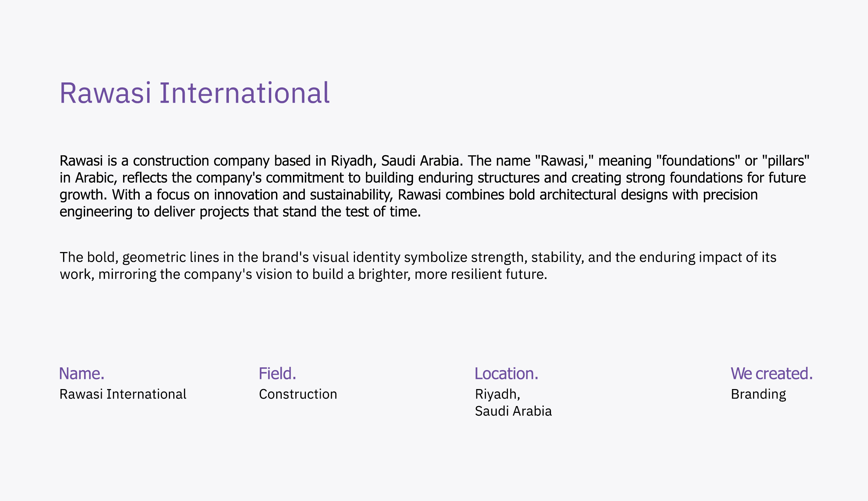Click the word "innovation" in the description
868x501 pixels.
pos(245,195)
